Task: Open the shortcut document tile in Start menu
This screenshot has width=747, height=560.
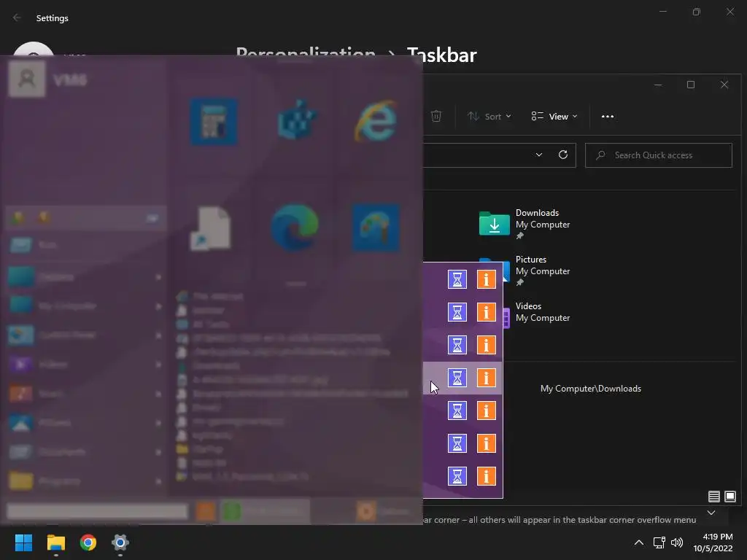Action: pos(211,228)
